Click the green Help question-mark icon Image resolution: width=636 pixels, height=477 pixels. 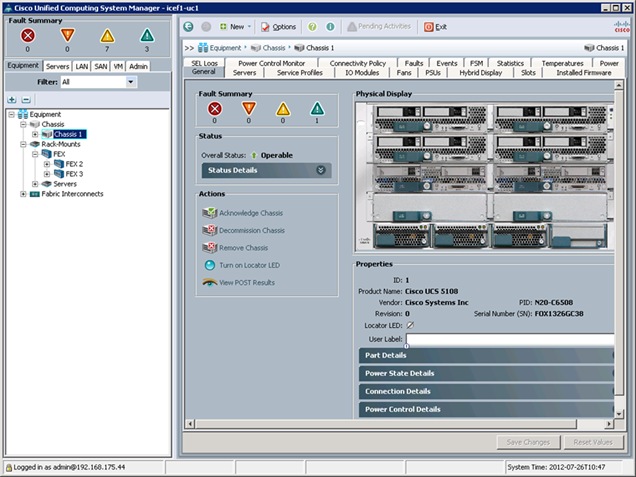312,27
